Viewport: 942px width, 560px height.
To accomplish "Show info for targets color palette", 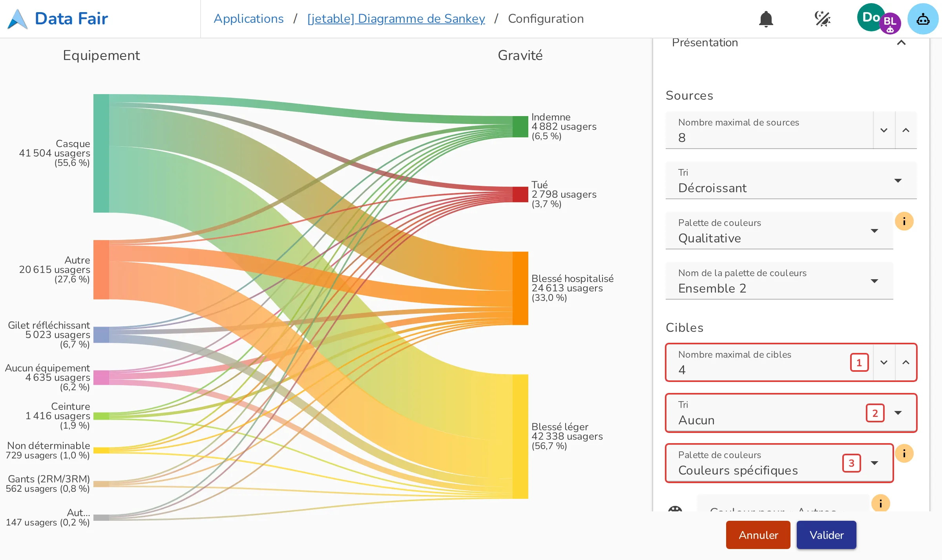I will tap(904, 453).
